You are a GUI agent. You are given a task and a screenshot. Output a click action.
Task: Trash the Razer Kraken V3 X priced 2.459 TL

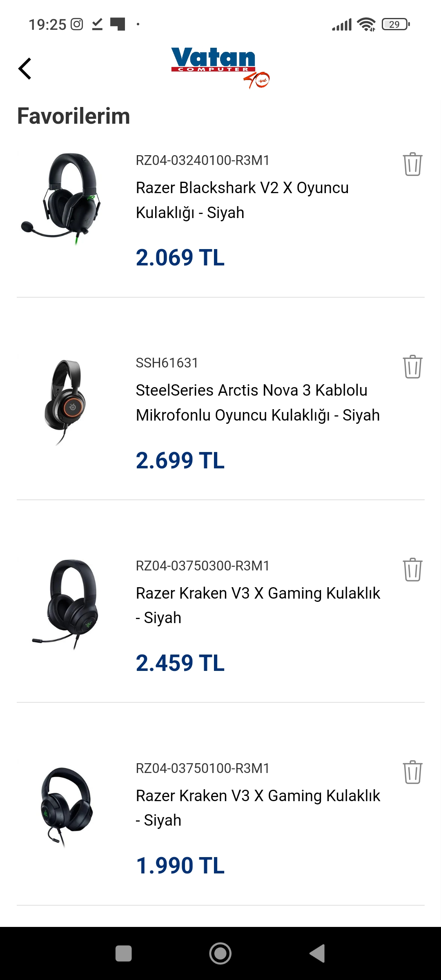[x=412, y=569]
